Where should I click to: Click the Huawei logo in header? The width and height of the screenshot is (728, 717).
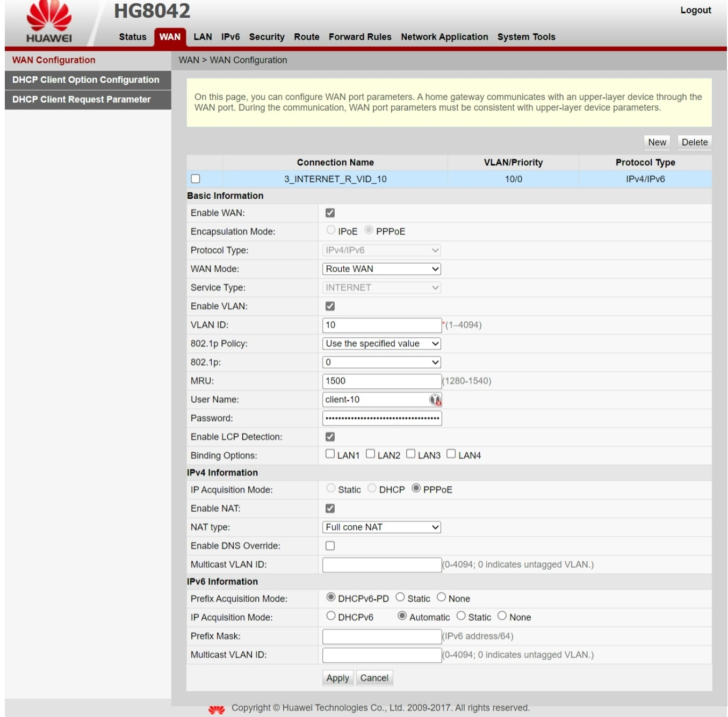tap(49, 23)
